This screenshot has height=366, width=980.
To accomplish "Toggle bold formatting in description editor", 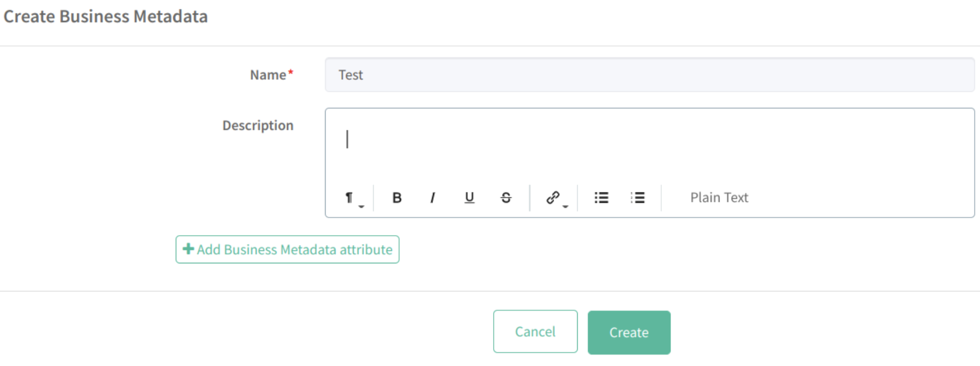I will pyautogui.click(x=397, y=198).
